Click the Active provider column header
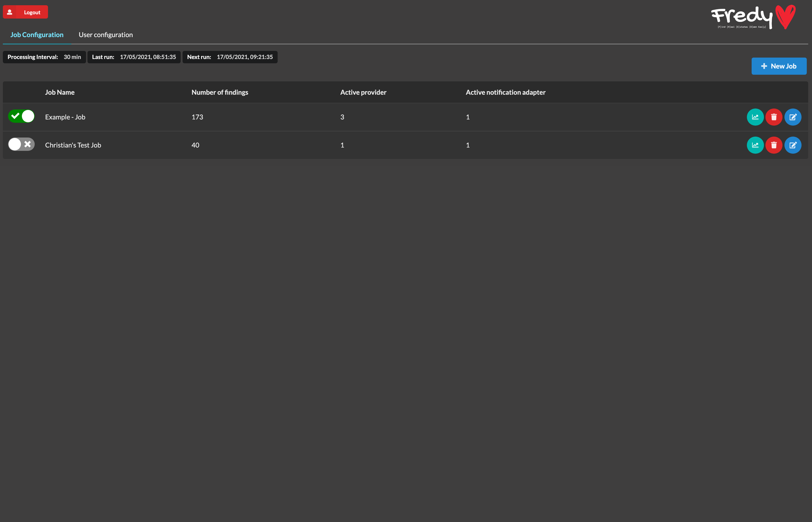Screen dimensions: 812x522 tap(363, 92)
